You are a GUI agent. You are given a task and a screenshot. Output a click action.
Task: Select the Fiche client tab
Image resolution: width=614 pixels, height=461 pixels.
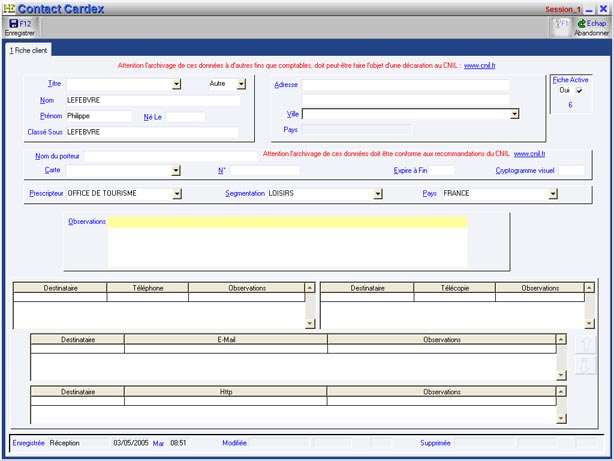click(28, 50)
